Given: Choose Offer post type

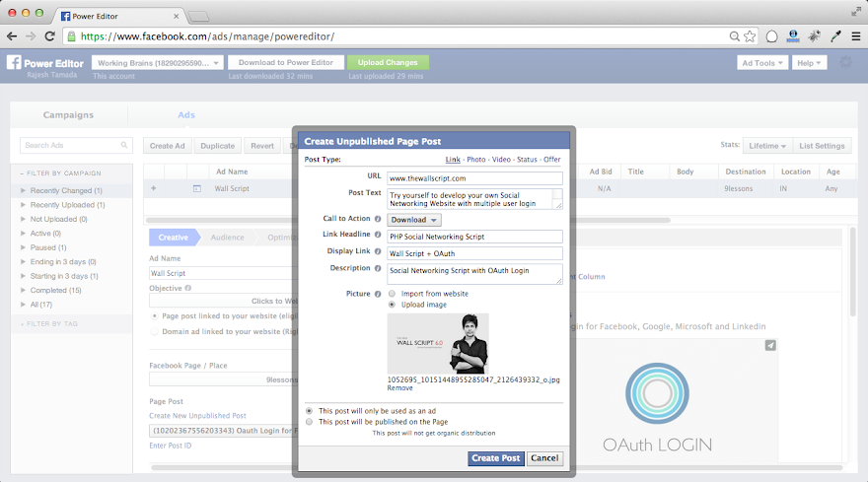Looking at the screenshot, I should [552, 160].
